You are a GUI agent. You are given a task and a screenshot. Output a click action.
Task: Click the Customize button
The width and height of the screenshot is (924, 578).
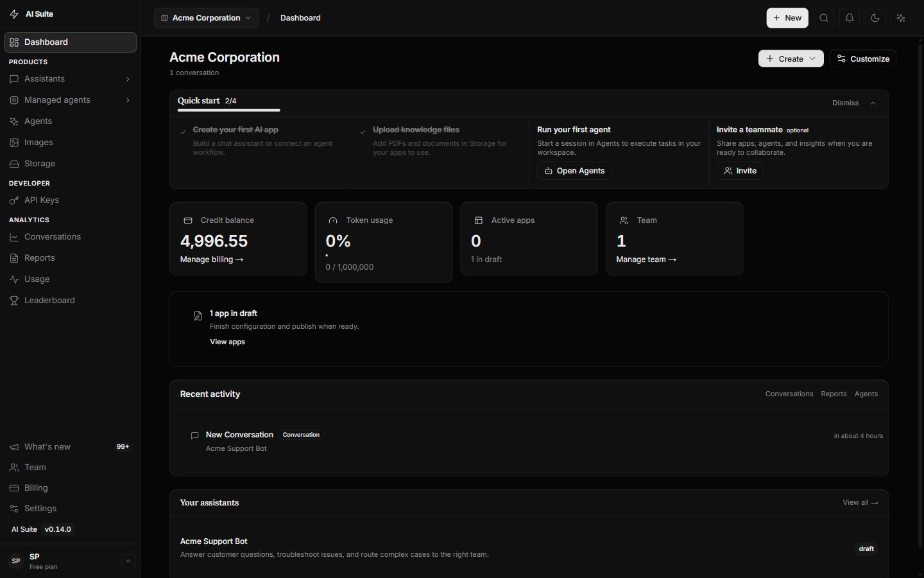(x=862, y=58)
